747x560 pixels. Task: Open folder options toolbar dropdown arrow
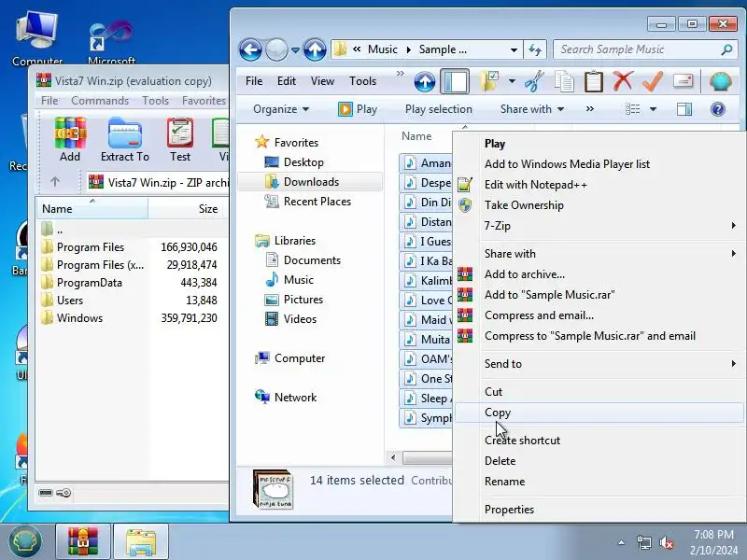pyautogui.click(x=512, y=81)
